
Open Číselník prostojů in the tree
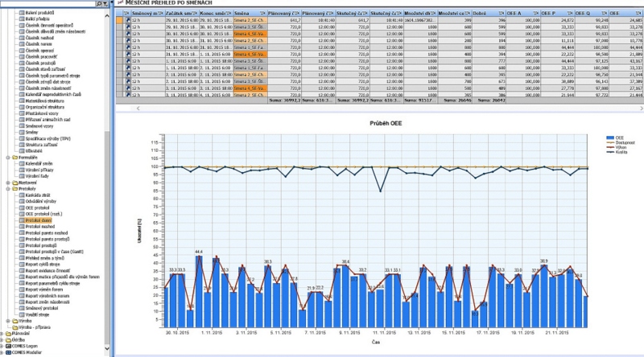[x=41, y=64]
